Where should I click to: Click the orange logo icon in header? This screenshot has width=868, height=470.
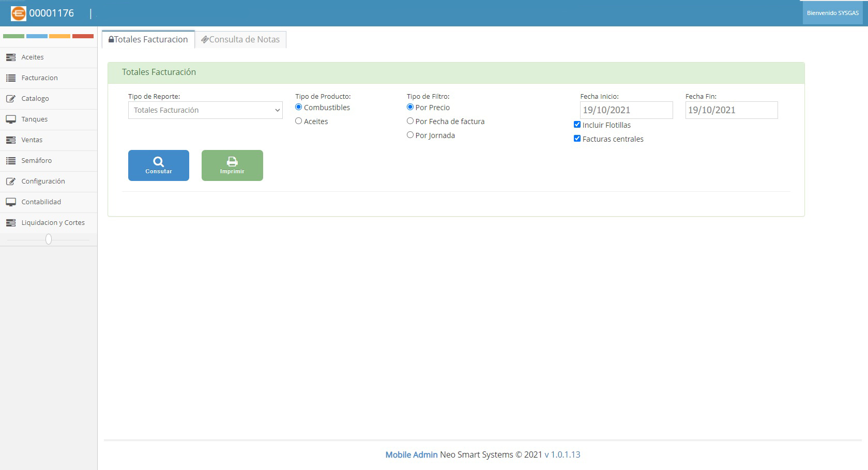pos(18,13)
